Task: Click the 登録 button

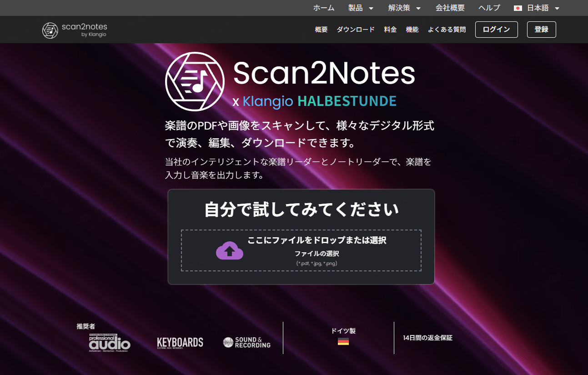Action: click(x=542, y=30)
